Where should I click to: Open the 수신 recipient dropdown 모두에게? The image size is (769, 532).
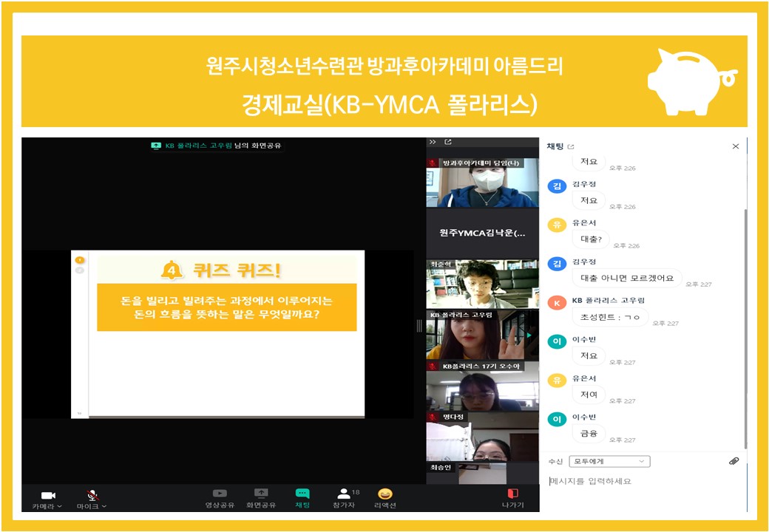[x=609, y=462]
